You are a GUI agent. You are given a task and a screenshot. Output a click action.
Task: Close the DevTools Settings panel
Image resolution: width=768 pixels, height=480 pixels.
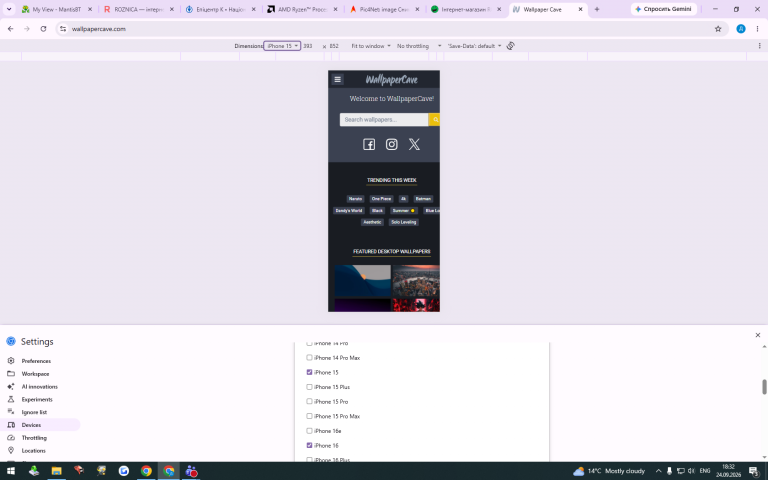point(758,335)
